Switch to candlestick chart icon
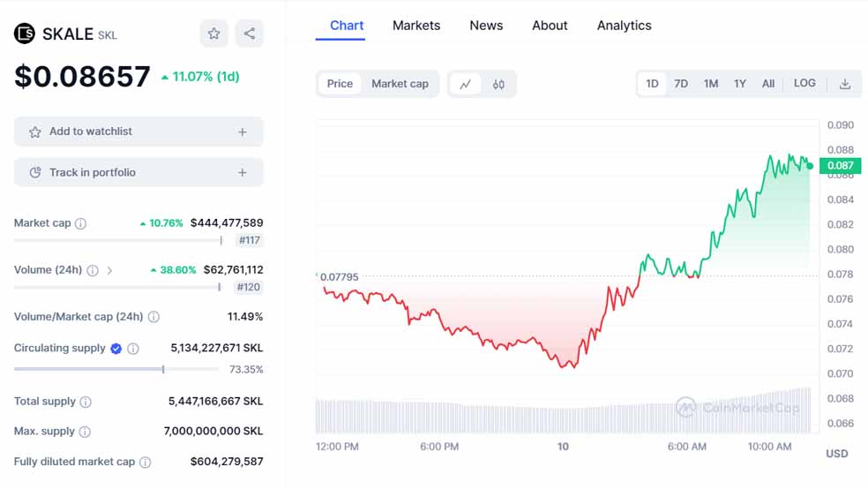The height and width of the screenshot is (489, 868). 498,84
